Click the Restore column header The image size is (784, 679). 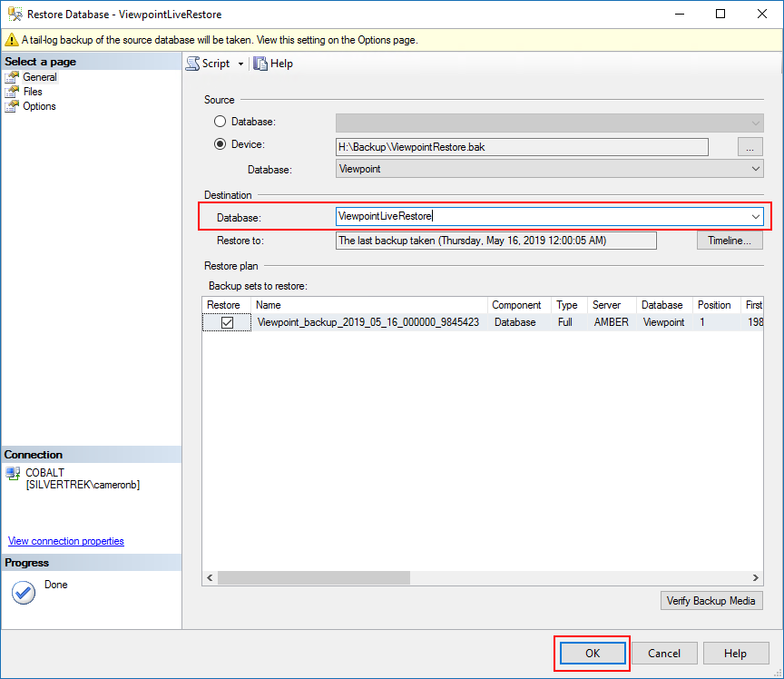[x=227, y=305]
